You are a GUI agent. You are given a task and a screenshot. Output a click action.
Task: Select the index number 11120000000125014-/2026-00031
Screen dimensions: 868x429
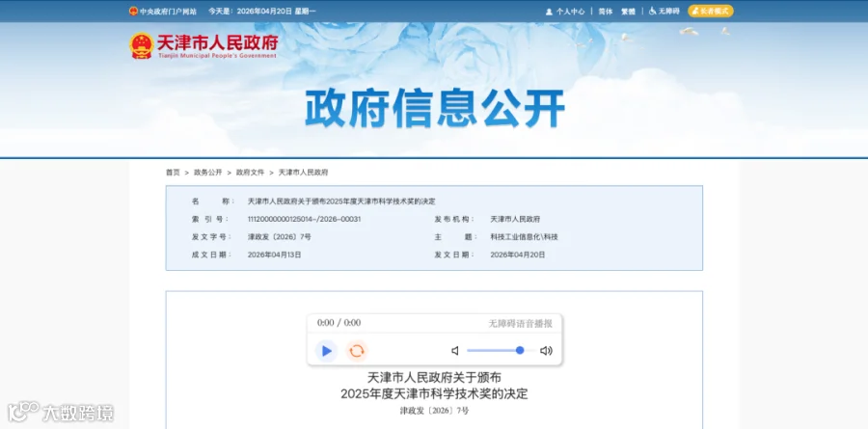304,219
